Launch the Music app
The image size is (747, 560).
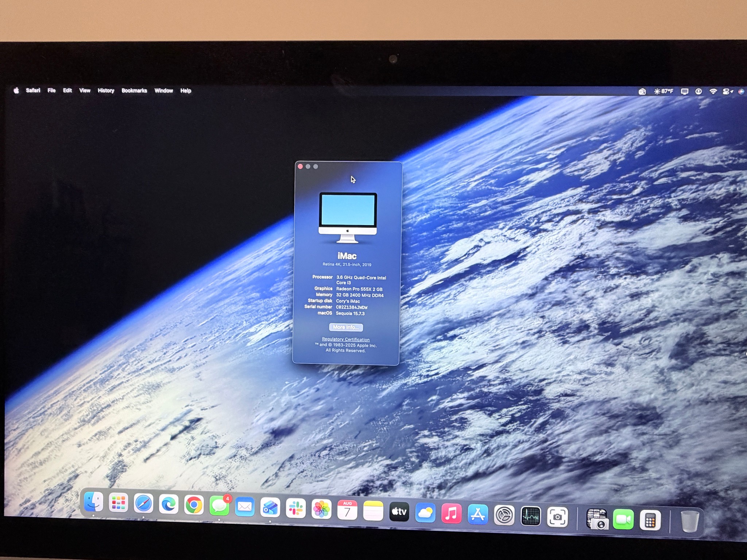point(452,514)
